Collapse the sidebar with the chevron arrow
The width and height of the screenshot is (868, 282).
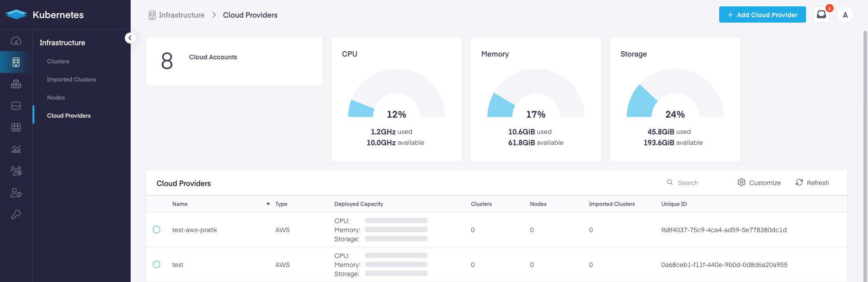pos(130,38)
